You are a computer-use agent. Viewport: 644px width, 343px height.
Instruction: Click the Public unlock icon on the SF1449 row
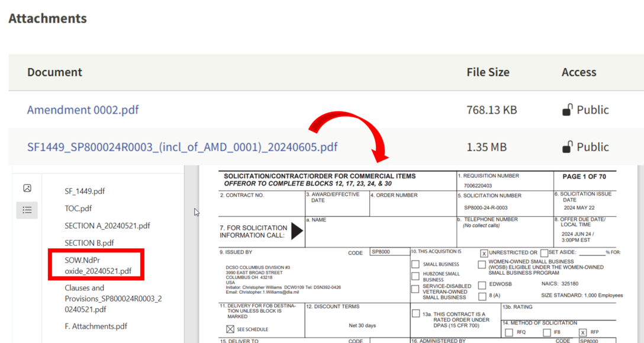pyautogui.click(x=568, y=147)
